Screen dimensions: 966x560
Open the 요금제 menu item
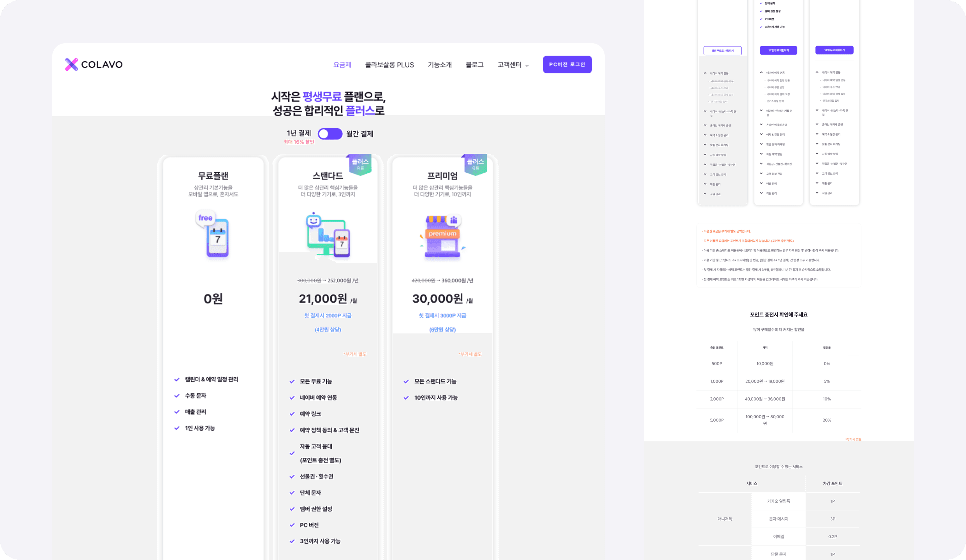(x=342, y=65)
